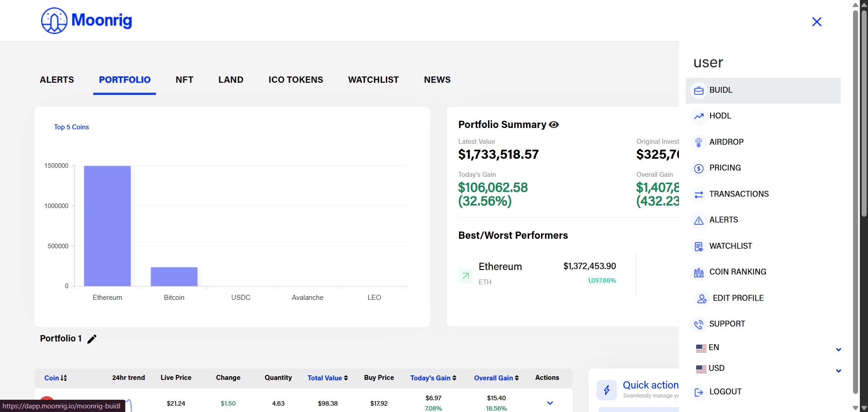Click the Quick action heading
Image resolution: width=868 pixels, height=412 pixels.
point(650,385)
